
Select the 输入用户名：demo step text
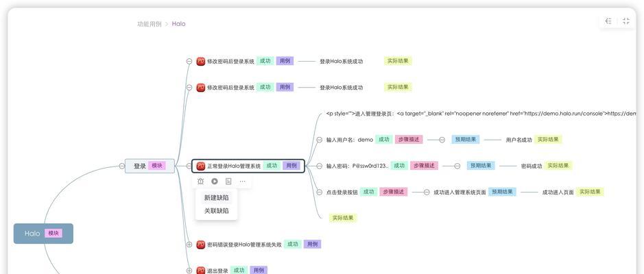point(350,140)
